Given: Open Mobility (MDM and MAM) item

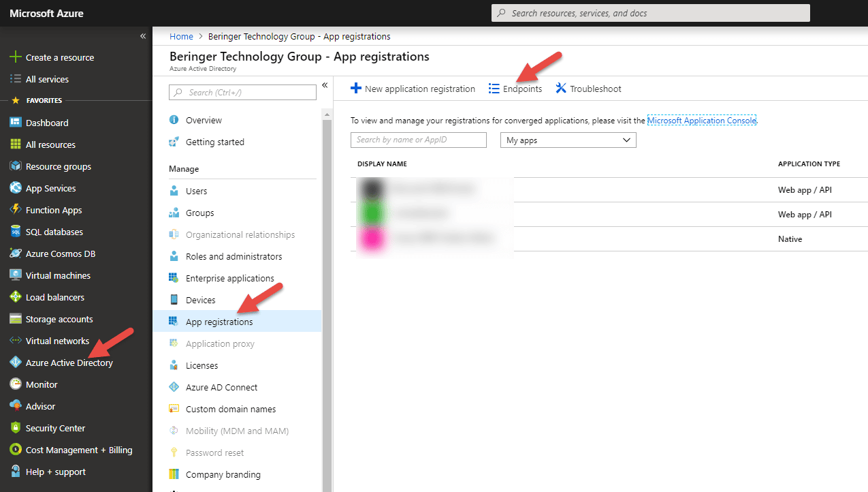Looking at the screenshot, I should pyautogui.click(x=237, y=431).
